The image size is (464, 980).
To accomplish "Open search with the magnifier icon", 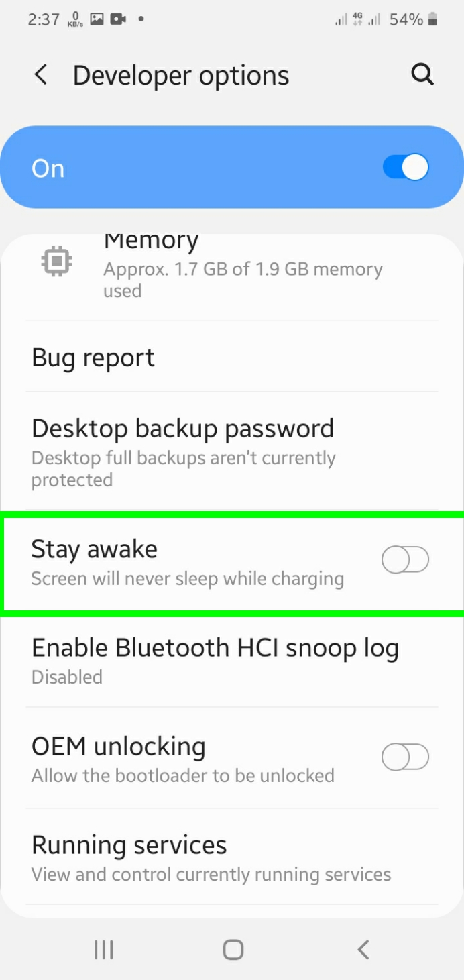I will point(422,75).
